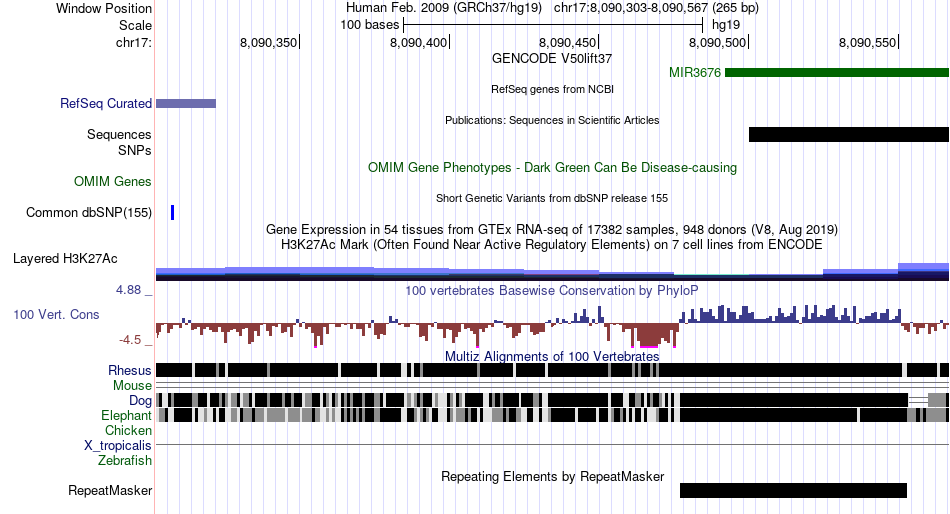Click the Dog alignment label
Viewport: 950px width, 514px height.
141,401
